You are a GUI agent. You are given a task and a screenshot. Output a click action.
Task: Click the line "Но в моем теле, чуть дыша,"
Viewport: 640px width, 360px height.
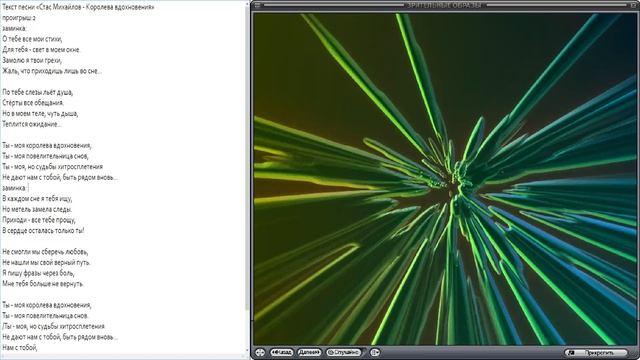tap(40, 113)
